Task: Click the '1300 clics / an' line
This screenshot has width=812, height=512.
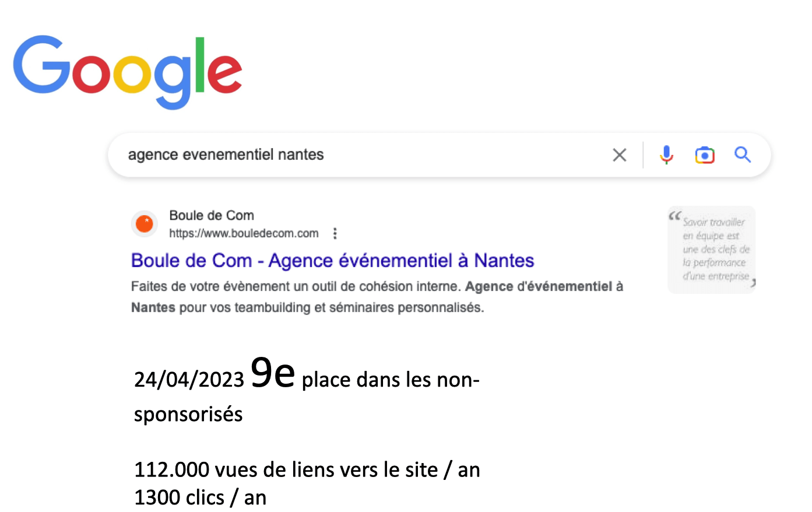Action: point(200,498)
